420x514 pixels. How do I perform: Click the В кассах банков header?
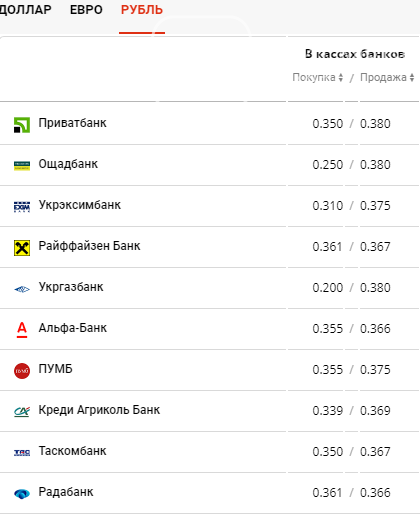[355, 54]
